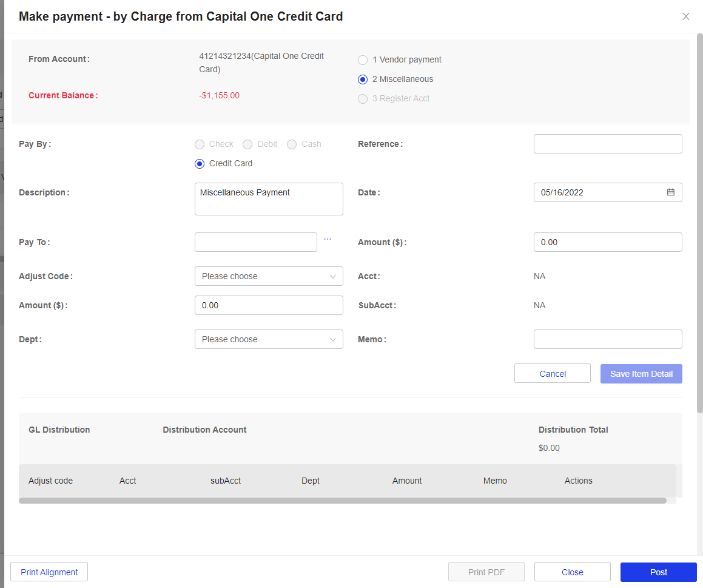Select the 3 Register Acct option

coord(363,99)
